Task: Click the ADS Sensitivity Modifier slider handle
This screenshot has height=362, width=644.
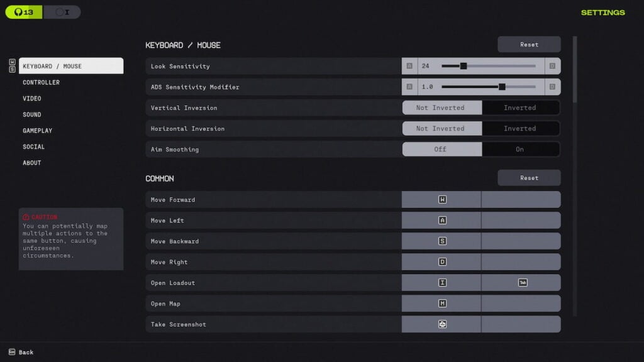Action: (502, 87)
